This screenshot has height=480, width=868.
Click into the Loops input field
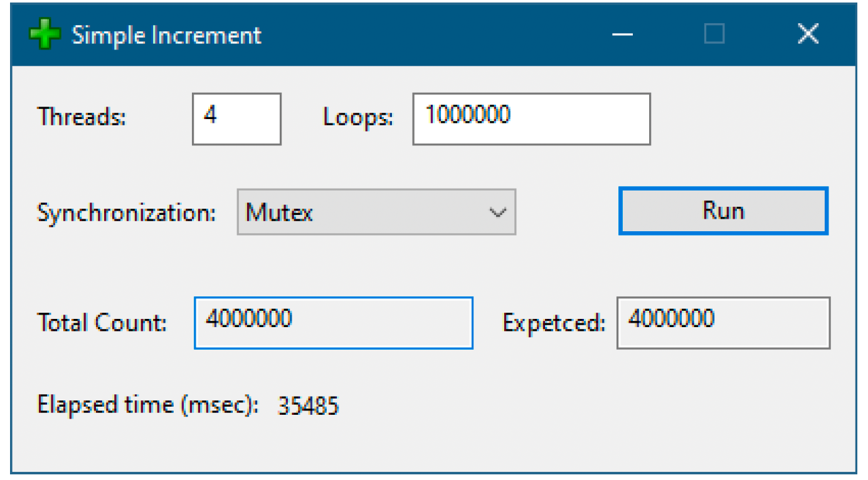click(x=531, y=119)
